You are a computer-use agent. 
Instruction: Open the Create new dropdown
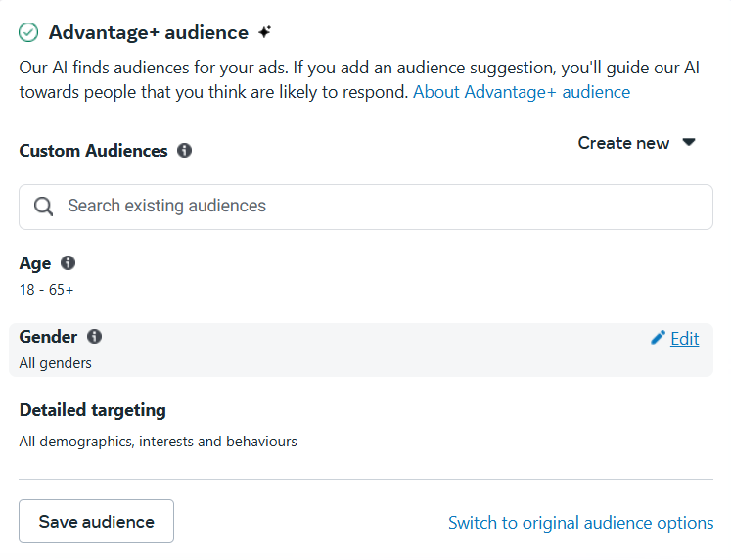coord(636,143)
